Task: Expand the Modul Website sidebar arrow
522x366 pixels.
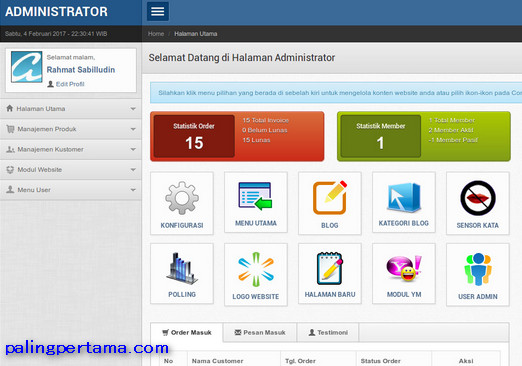Action: tap(133, 170)
